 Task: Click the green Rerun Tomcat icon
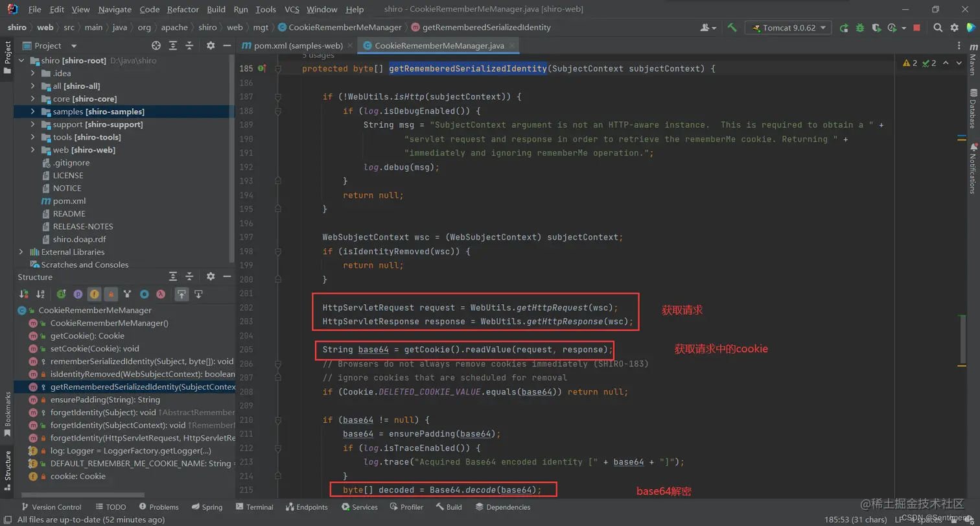[844, 28]
